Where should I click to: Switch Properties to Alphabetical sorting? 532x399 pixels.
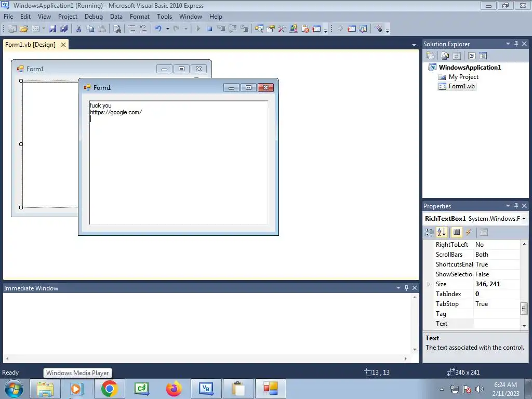(x=442, y=232)
